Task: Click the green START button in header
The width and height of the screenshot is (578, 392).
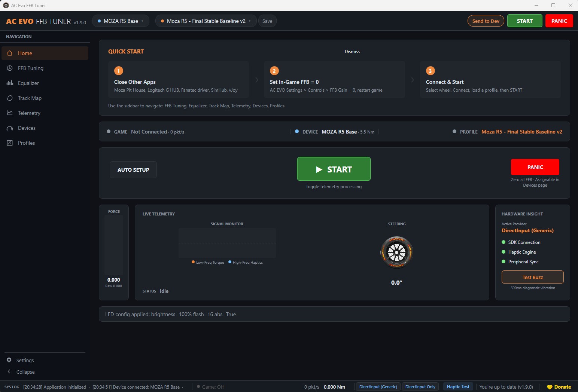Action: click(525, 21)
